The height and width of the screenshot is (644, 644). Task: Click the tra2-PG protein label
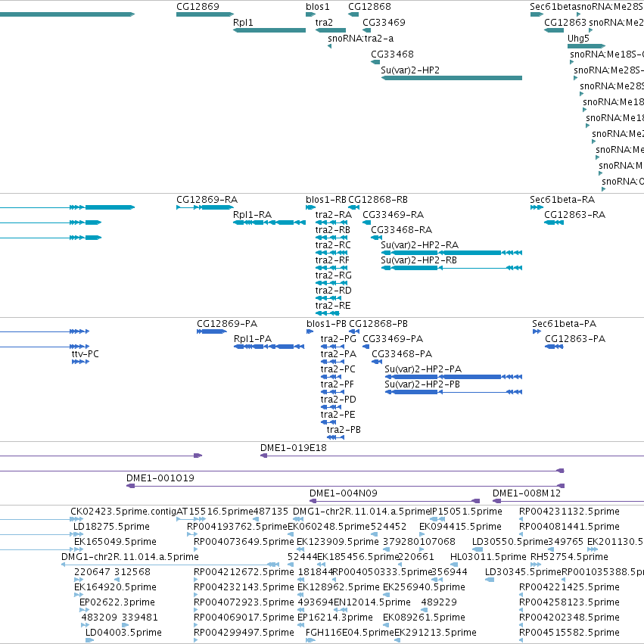(338, 339)
